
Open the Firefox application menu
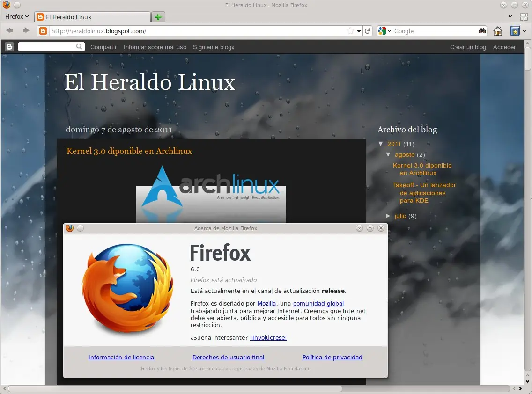tap(17, 17)
